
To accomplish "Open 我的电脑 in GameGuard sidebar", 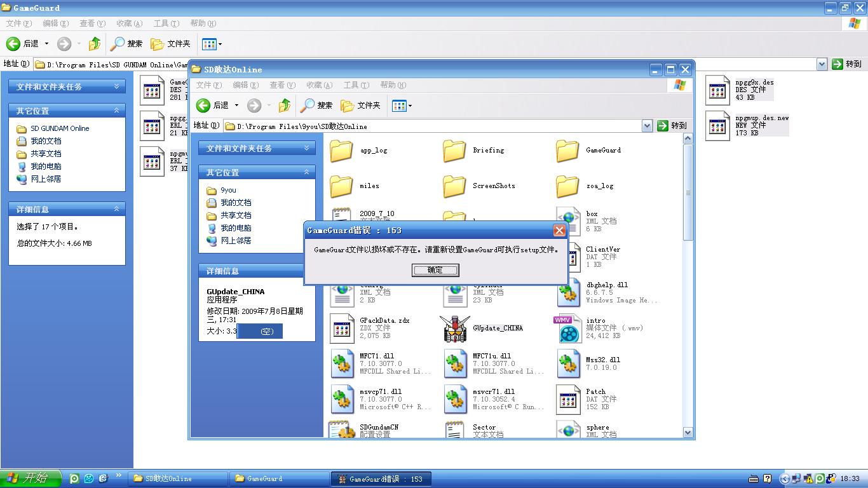I will [46, 166].
